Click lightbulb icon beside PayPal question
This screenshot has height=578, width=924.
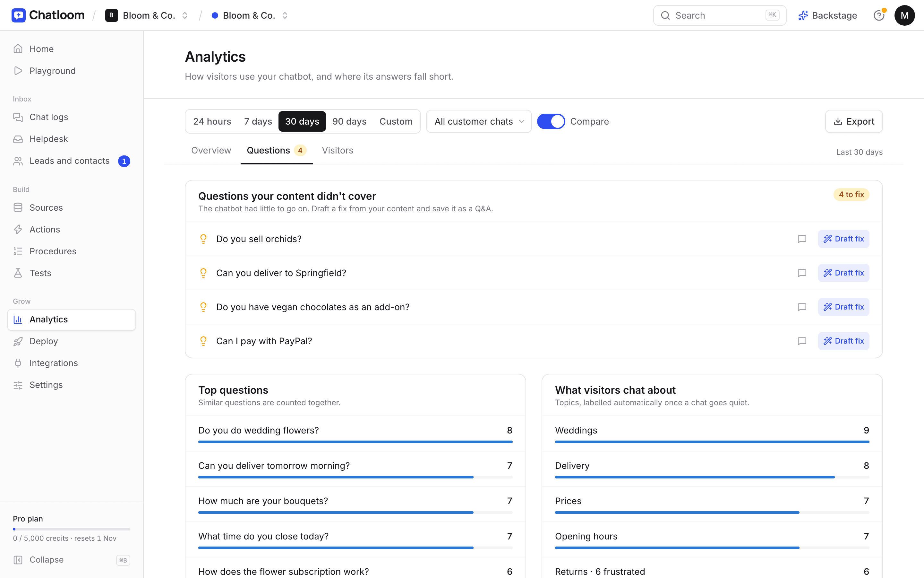[x=203, y=341]
